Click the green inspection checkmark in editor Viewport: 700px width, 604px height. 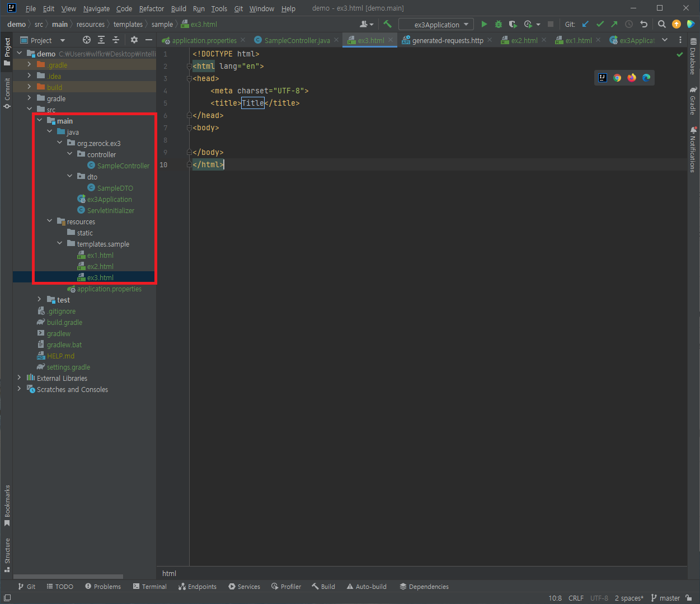(x=680, y=54)
